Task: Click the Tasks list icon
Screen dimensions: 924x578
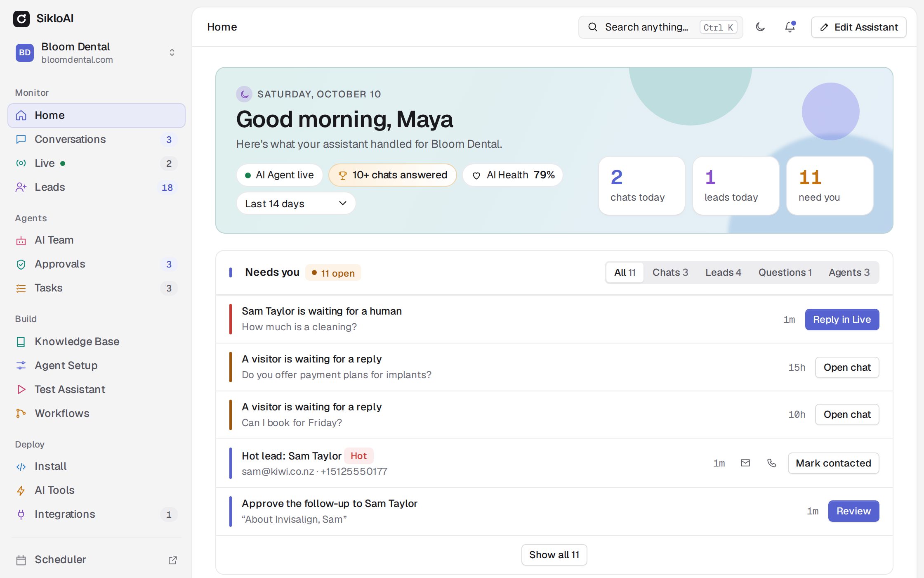Action: (x=21, y=288)
